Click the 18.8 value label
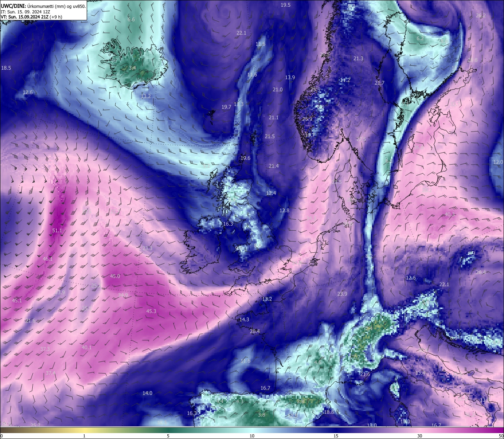The width and height of the screenshot is (504, 439). click(329, 412)
